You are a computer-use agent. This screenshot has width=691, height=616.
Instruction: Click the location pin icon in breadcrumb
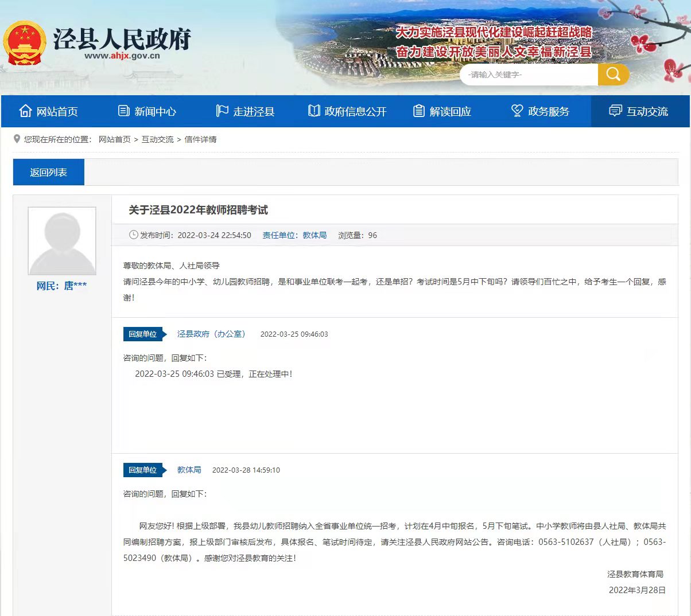coord(17,139)
